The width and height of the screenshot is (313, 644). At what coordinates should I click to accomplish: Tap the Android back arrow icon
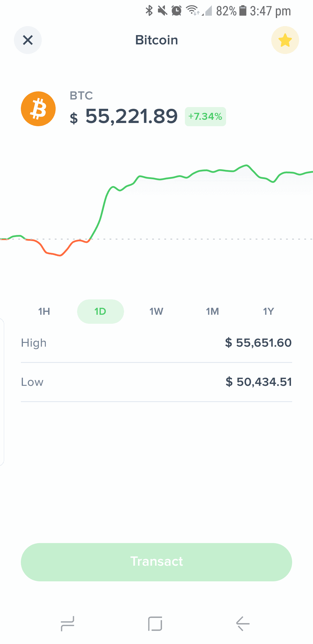243,624
